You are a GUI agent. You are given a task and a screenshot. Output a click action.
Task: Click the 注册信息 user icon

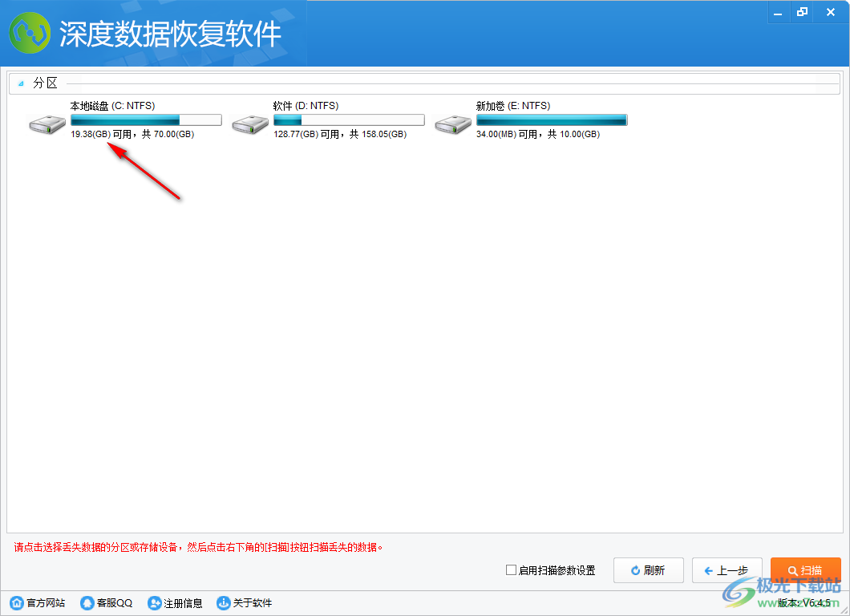[155, 602]
